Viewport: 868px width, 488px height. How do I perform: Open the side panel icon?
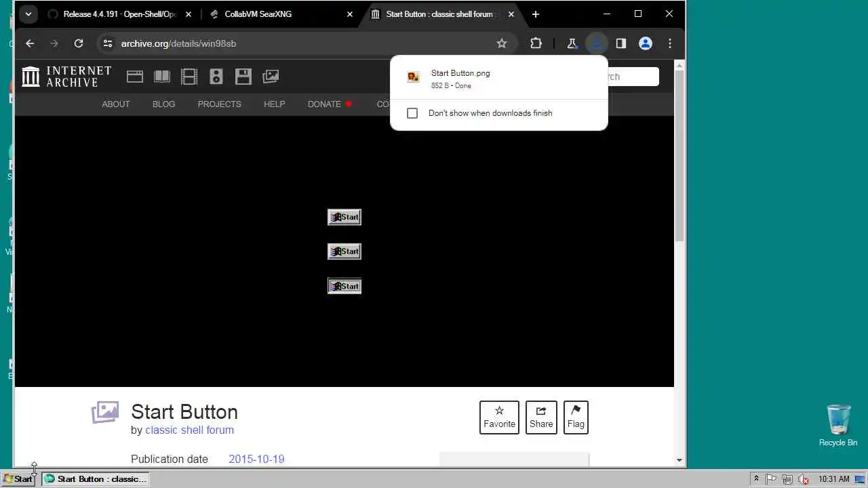click(620, 43)
